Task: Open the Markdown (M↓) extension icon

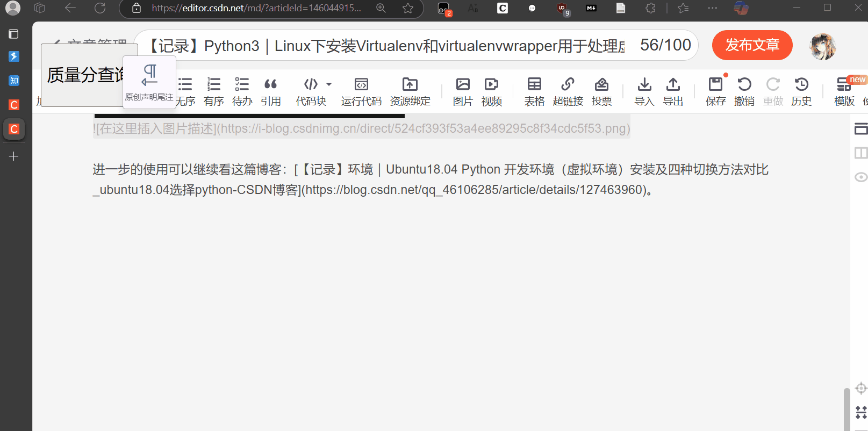Action: pos(591,8)
